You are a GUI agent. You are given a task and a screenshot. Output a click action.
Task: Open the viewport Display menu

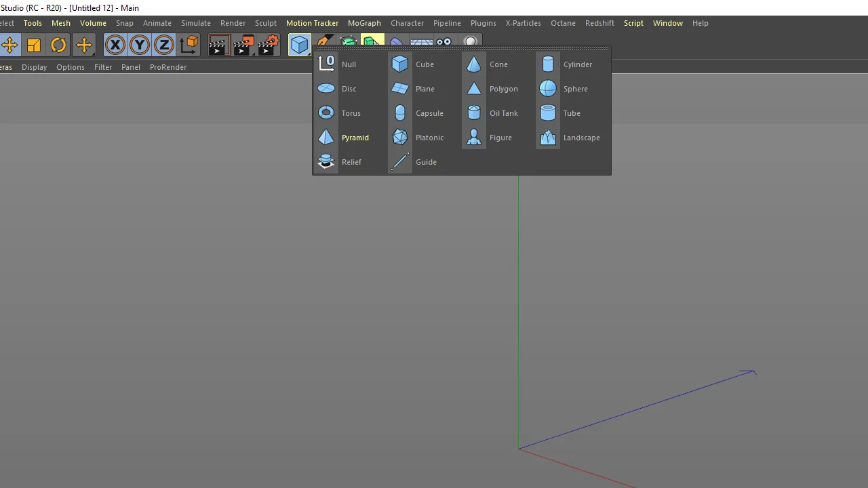[34, 67]
